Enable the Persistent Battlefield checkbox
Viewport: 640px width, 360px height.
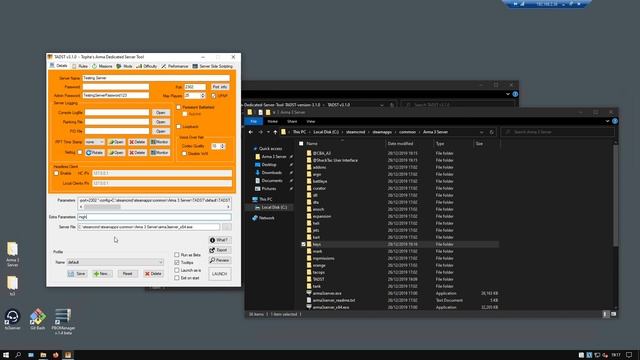coord(178,107)
